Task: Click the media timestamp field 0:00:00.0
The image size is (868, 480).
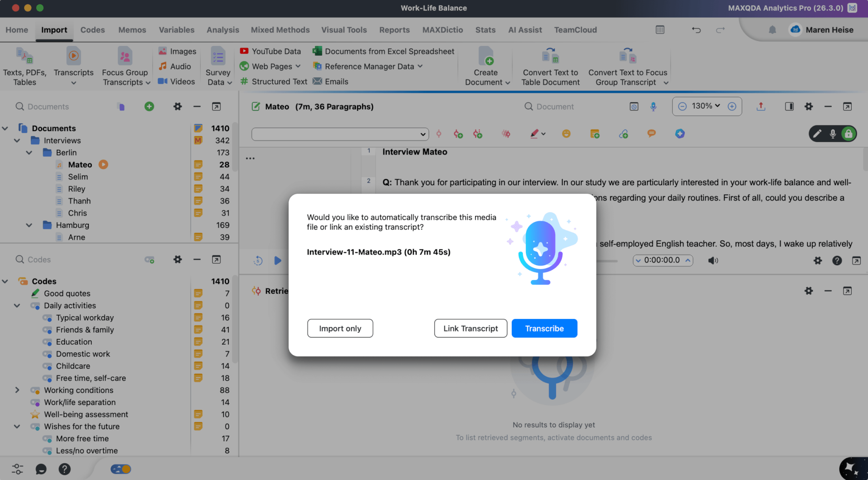Action: coord(663,260)
